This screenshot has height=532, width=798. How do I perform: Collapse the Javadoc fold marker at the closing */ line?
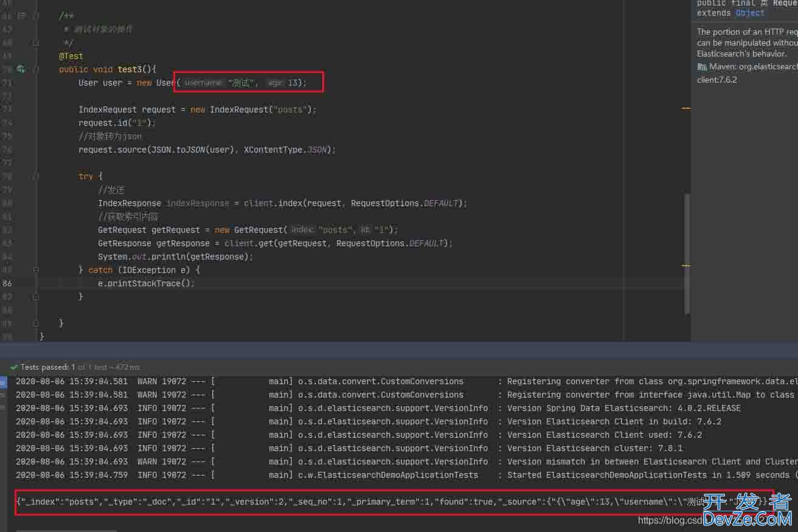click(36, 43)
